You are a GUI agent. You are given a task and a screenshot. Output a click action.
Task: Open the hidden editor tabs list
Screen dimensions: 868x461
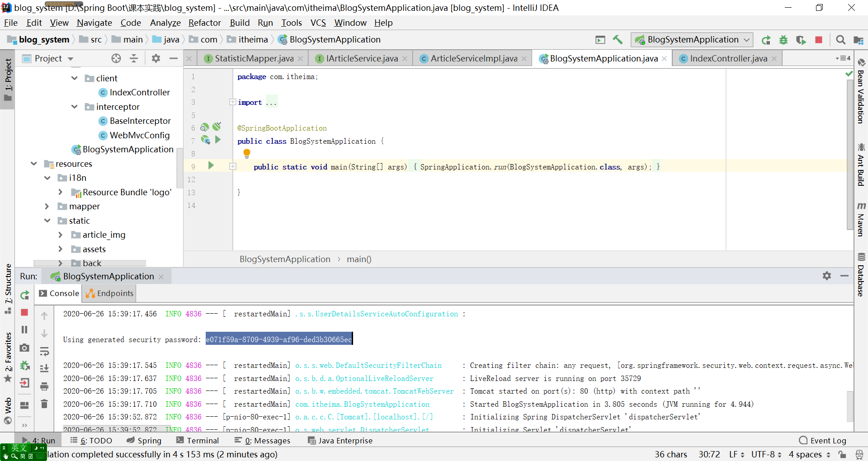pyautogui.click(x=843, y=58)
